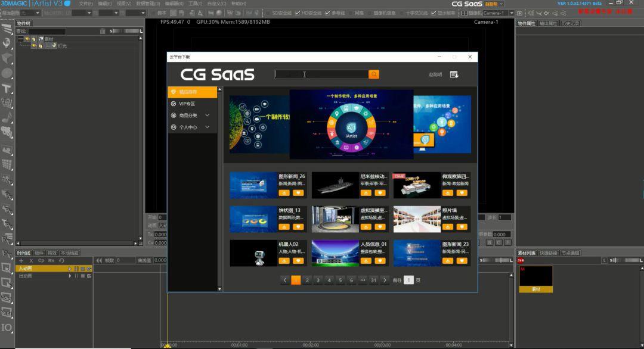This screenshot has width=644, height=349.
Task: Click the IO tool in left toolbar
Action: (7, 328)
